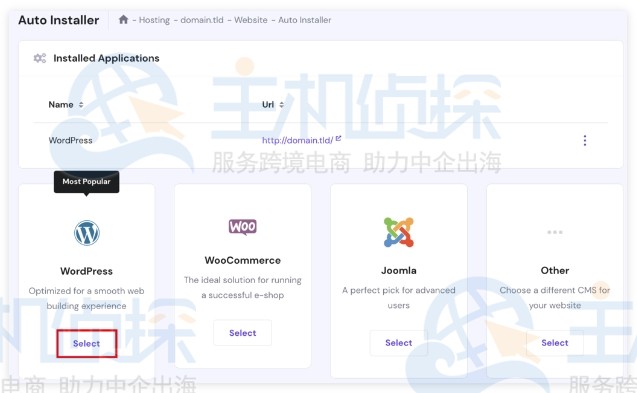The image size is (637, 393).
Task: Select WordPress for installation
Action: [x=87, y=343]
